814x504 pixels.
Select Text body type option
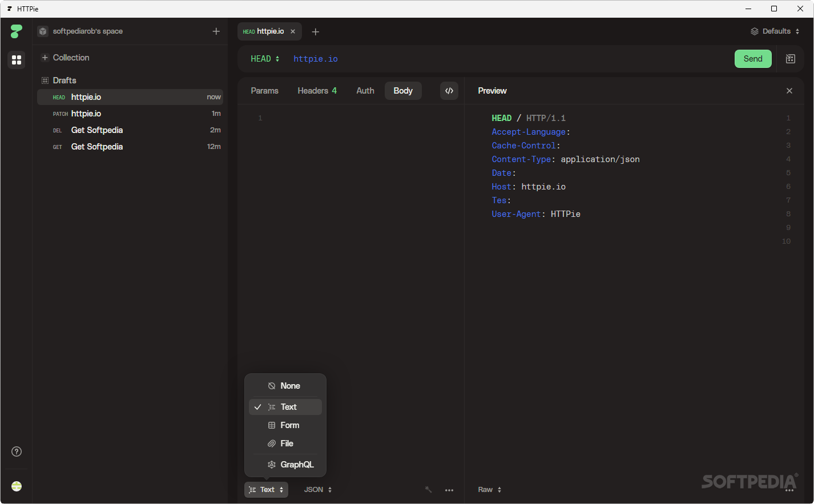click(x=285, y=407)
